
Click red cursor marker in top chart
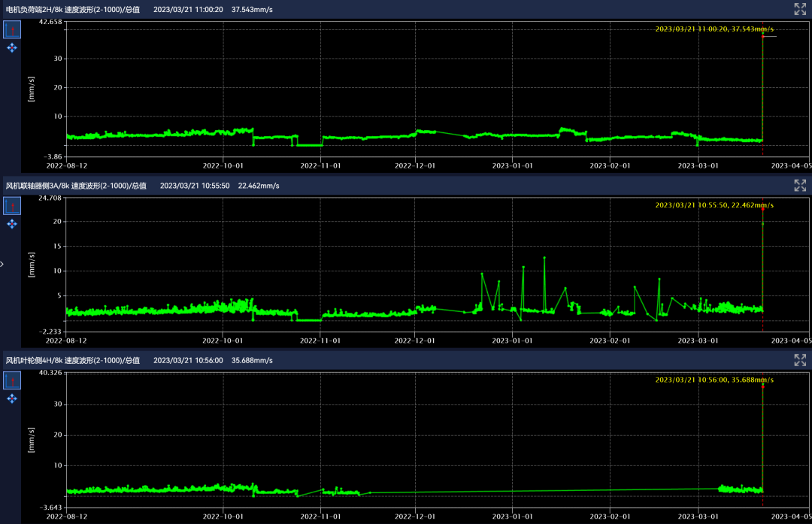(x=762, y=36)
